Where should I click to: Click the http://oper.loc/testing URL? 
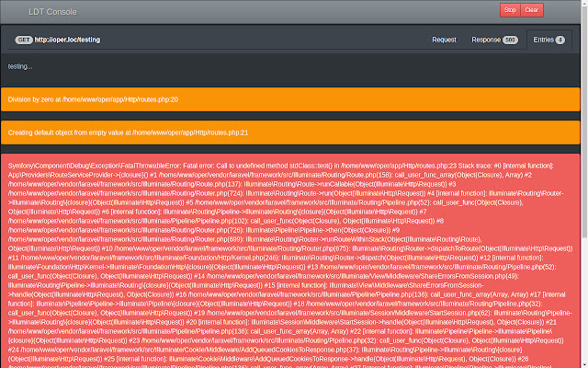67,40
